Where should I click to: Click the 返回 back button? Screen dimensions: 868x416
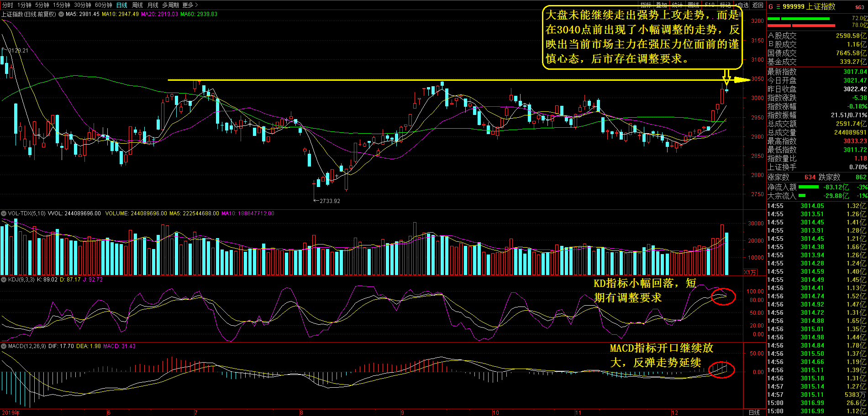click(x=758, y=5)
